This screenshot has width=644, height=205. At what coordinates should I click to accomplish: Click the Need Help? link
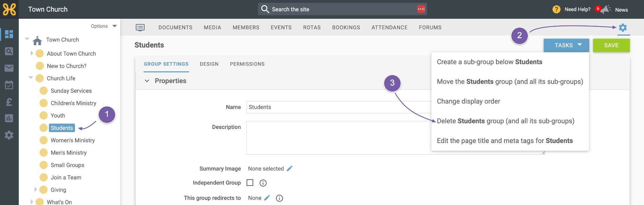pos(578,9)
